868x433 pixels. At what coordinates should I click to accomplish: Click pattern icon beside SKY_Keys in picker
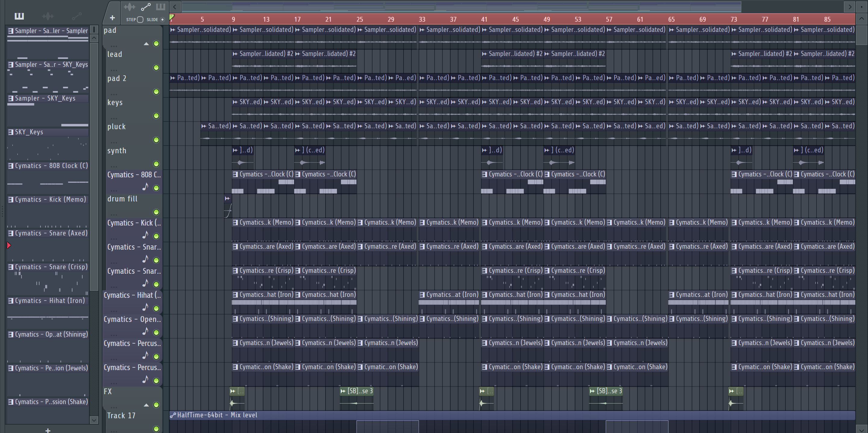pyautogui.click(x=11, y=132)
